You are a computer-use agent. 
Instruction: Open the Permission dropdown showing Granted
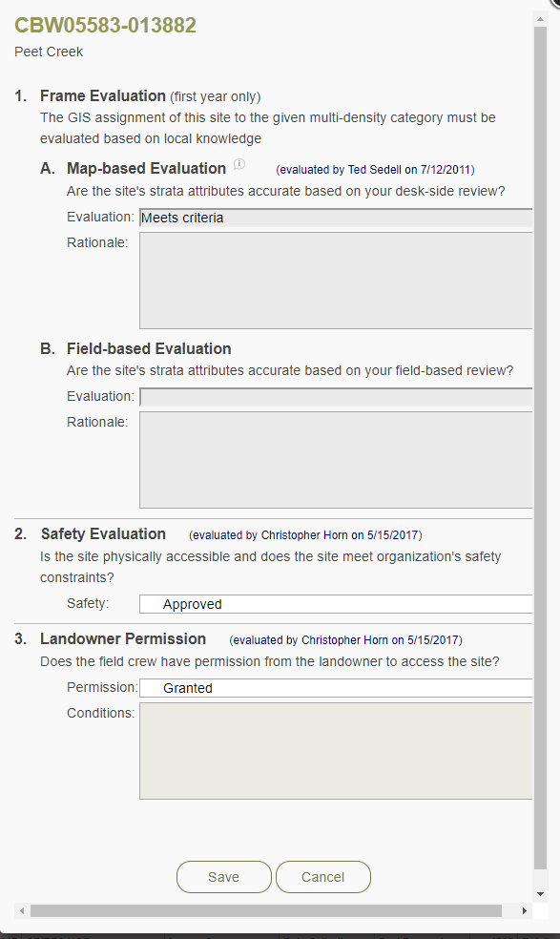336,688
